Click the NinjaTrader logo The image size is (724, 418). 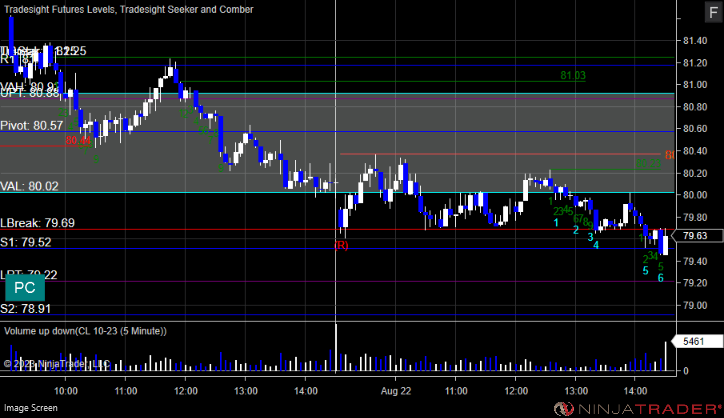(x=637, y=409)
